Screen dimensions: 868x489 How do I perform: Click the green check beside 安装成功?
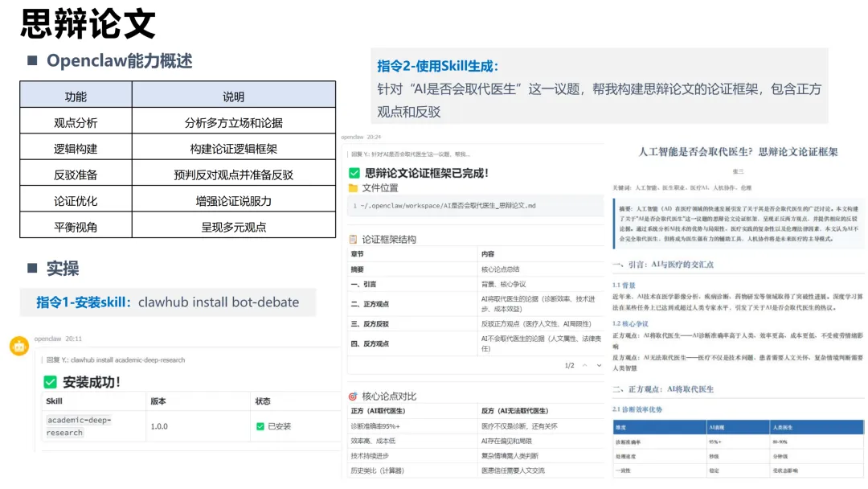tap(51, 382)
